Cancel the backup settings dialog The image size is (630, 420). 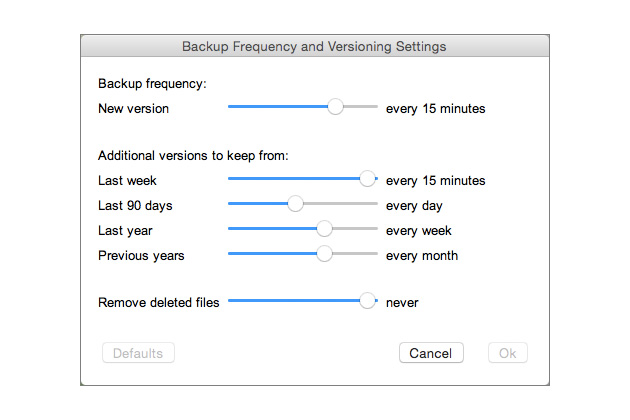431,353
